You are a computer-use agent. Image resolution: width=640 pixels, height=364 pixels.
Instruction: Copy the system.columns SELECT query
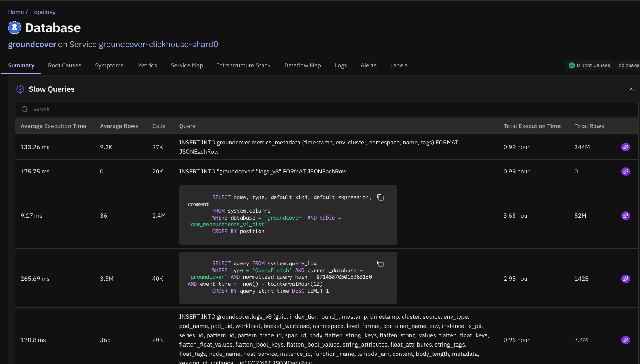click(380, 198)
